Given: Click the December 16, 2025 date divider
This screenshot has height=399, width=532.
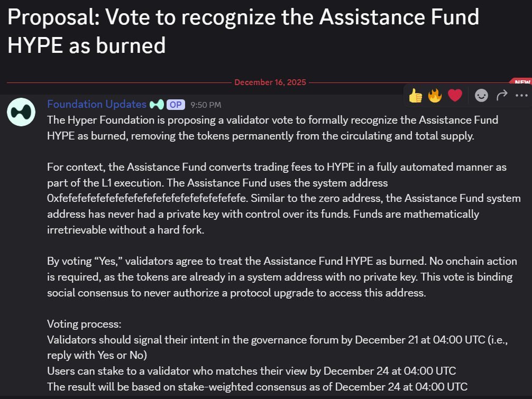Looking at the screenshot, I should pyautogui.click(x=270, y=82).
